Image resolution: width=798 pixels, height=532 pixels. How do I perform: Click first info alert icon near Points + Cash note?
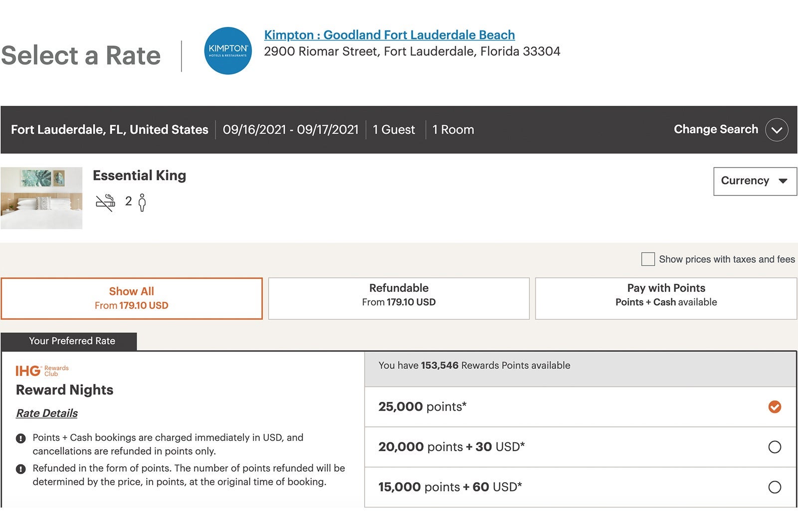[21, 438]
